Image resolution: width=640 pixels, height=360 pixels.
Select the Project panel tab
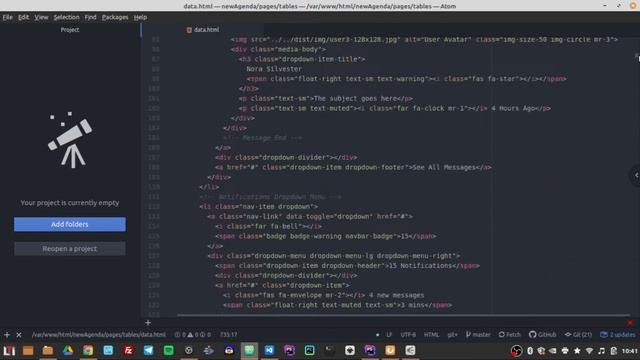pos(70,30)
